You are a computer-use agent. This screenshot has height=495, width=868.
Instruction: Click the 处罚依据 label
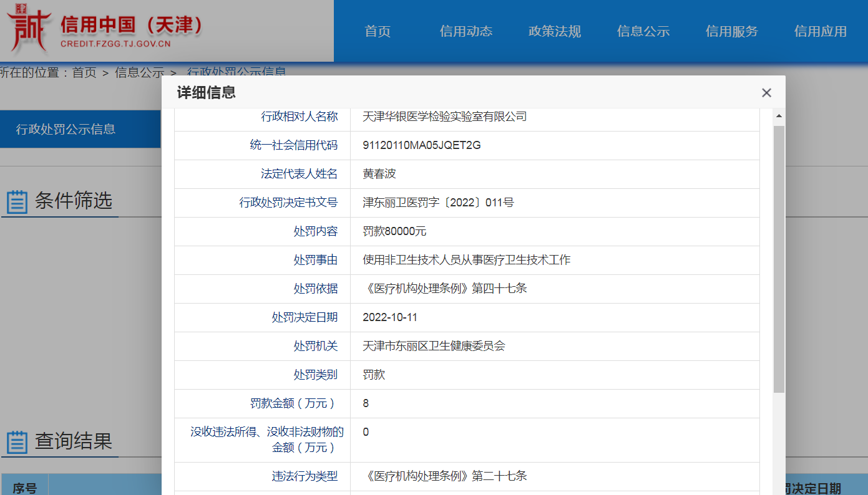(316, 289)
